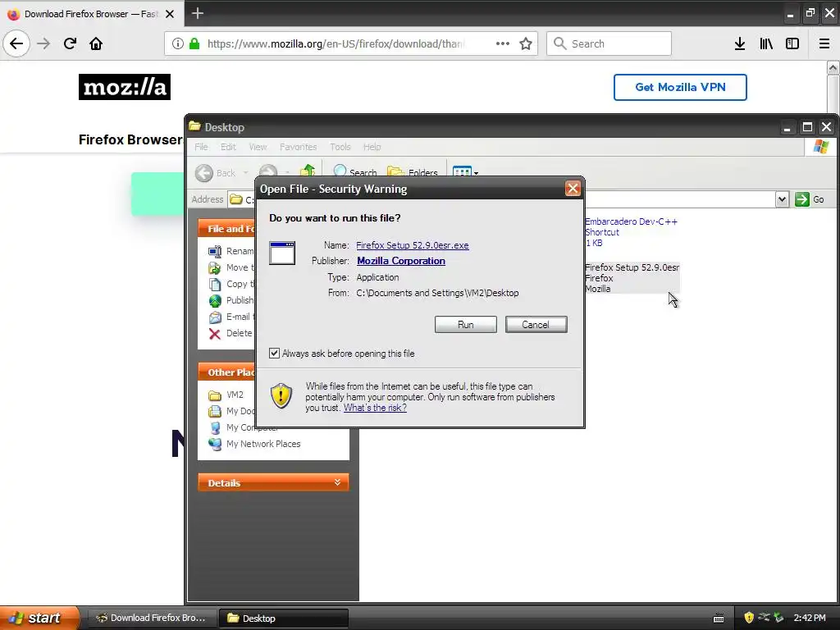The width and height of the screenshot is (840, 630).
Task: Click Move this file icon
Action: click(x=215, y=268)
